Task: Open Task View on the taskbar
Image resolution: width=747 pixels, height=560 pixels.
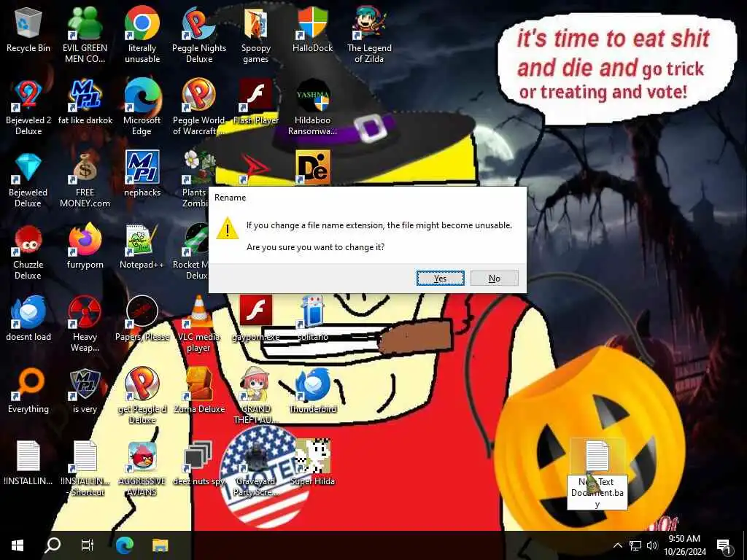Action: click(x=88, y=545)
